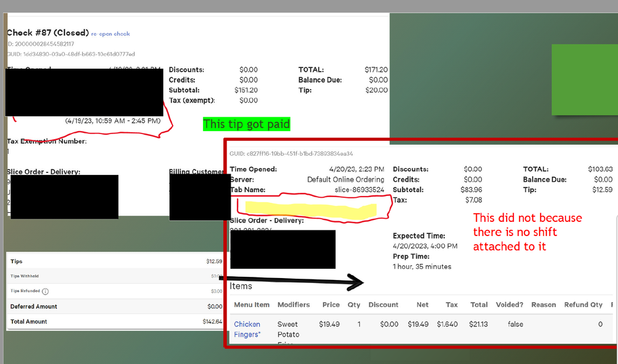Click the 'Net' column header

pyautogui.click(x=423, y=305)
